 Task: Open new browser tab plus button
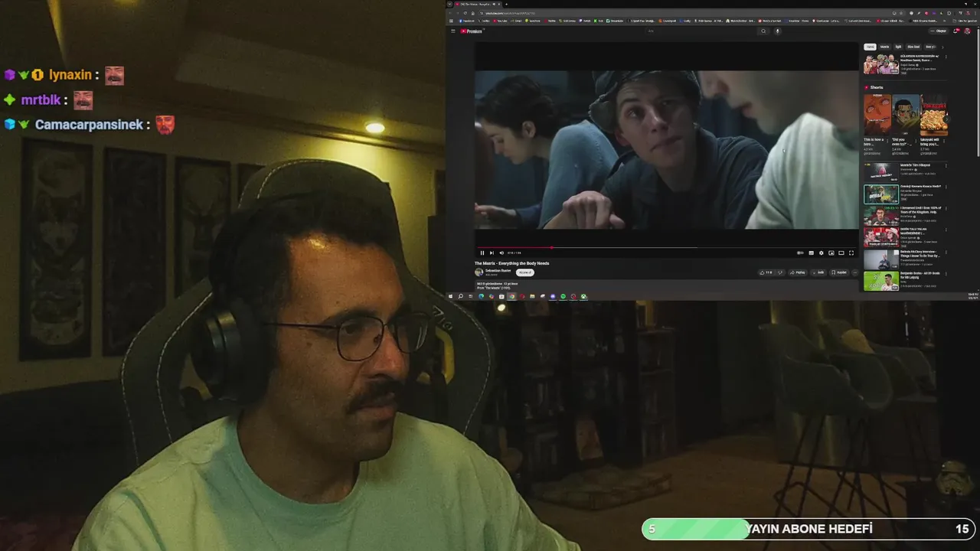(x=506, y=4)
